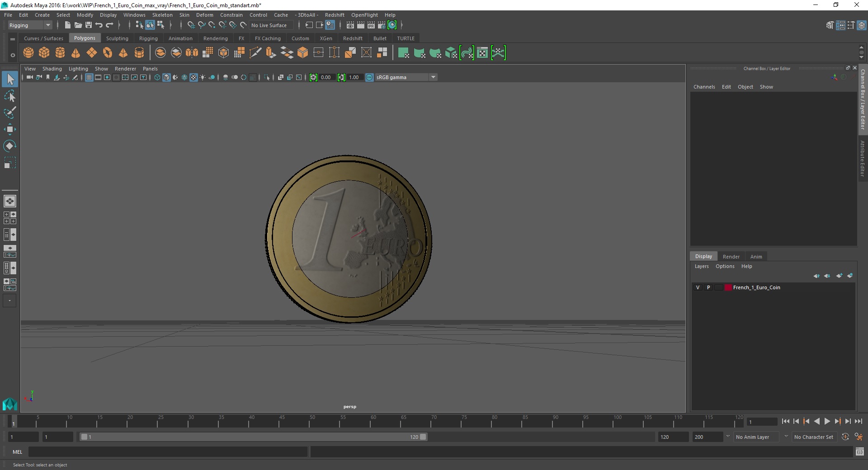Toggle color management ON button
Screen dimensions: 868x470
369,77
